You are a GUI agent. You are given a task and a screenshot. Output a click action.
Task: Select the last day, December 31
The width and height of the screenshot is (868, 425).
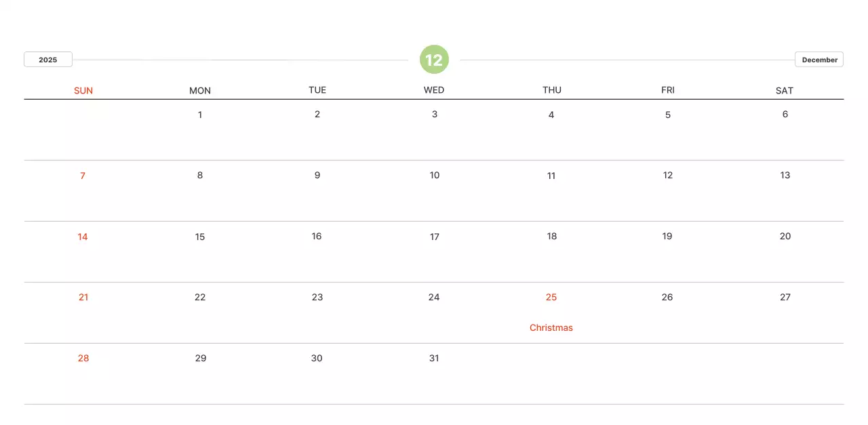pos(434,359)
